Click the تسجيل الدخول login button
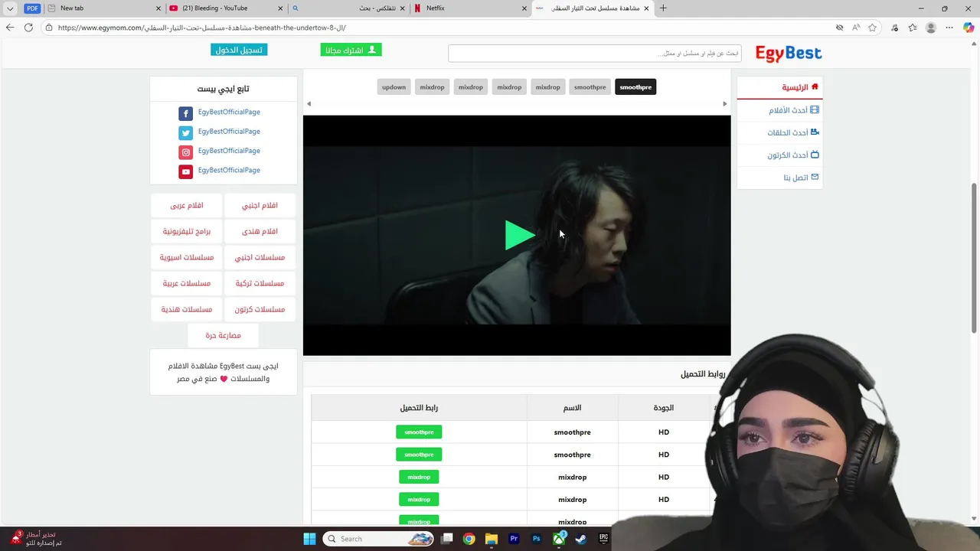This screenshot has width=980, height=551. (239, 50)
